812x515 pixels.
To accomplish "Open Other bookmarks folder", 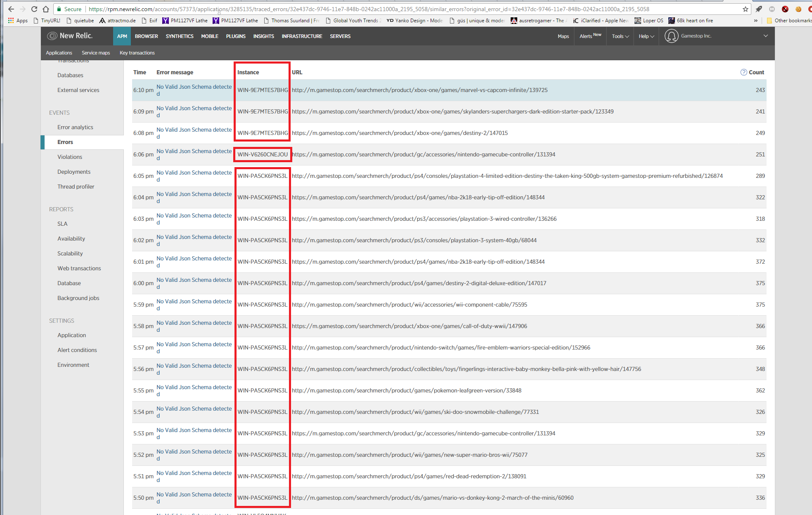I will [x=789, y=21].
